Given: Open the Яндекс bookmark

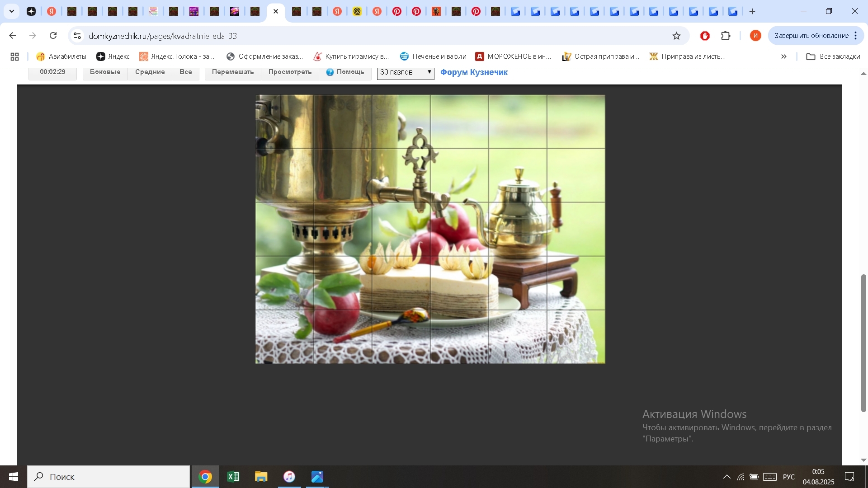Looking at the screenshot, I should click(x=113, y=56).
